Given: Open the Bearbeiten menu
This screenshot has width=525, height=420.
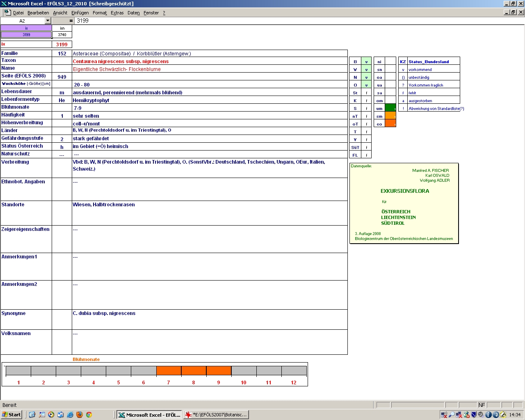Looking at the screenshot, I should [x=38, y=13].
